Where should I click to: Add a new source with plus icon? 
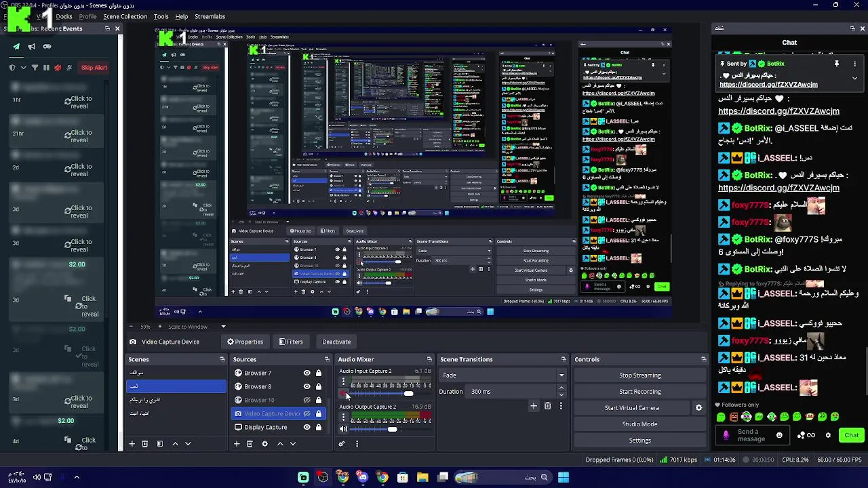(x=237, y=444)
